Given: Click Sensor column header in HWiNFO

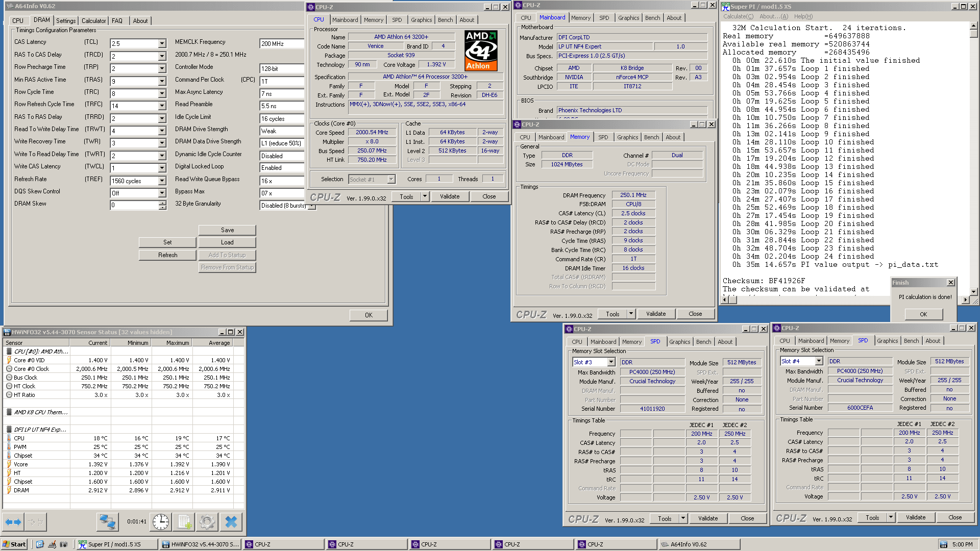Looking at the screenshot, I should pyautogui.click(x=36, y=343).
